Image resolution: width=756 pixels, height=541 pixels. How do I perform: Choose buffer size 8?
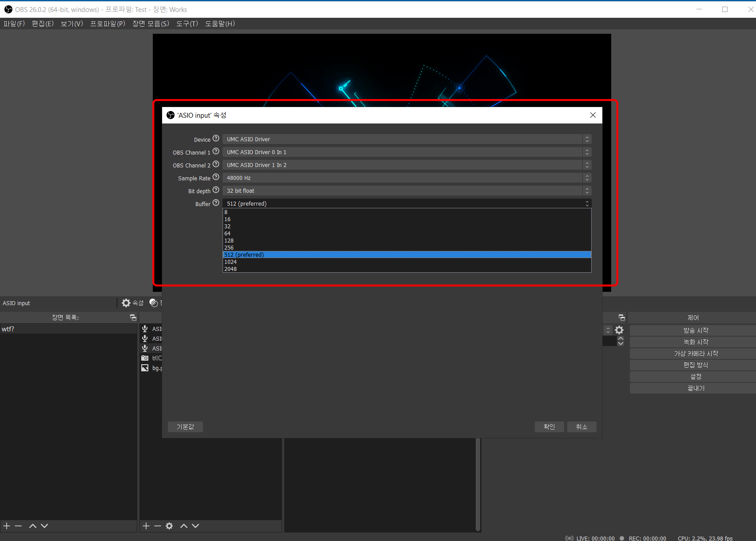pos(407,212)
